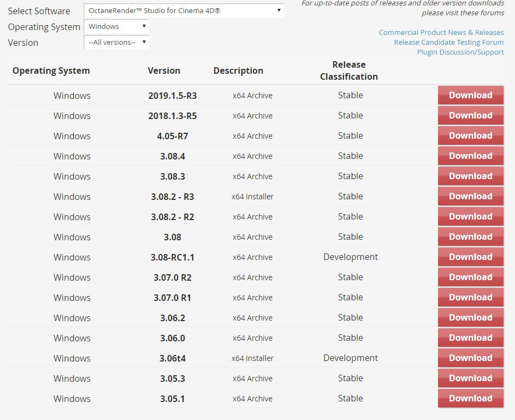Click the Select Software label
Screen dimensions: 515x420
pyautogui.click(x=39, y=11)
